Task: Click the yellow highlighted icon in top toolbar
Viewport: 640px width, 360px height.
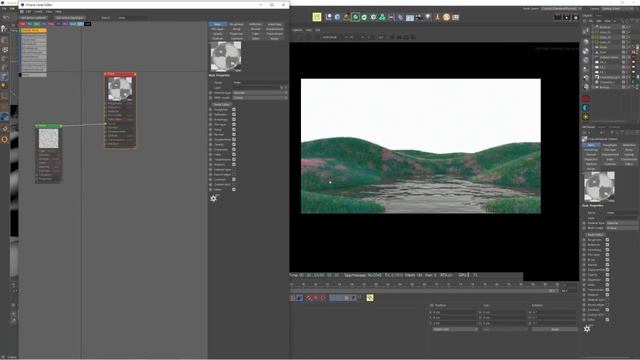Action: click(x=317, y=17)
